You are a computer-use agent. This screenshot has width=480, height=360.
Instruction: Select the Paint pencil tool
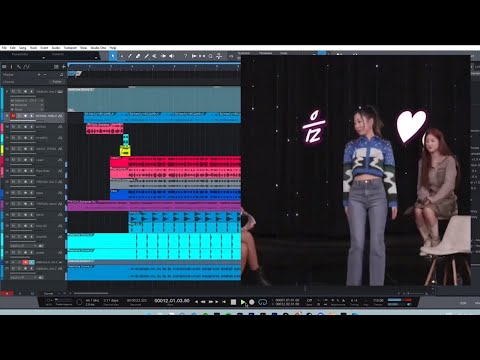(x=146, y=56)
